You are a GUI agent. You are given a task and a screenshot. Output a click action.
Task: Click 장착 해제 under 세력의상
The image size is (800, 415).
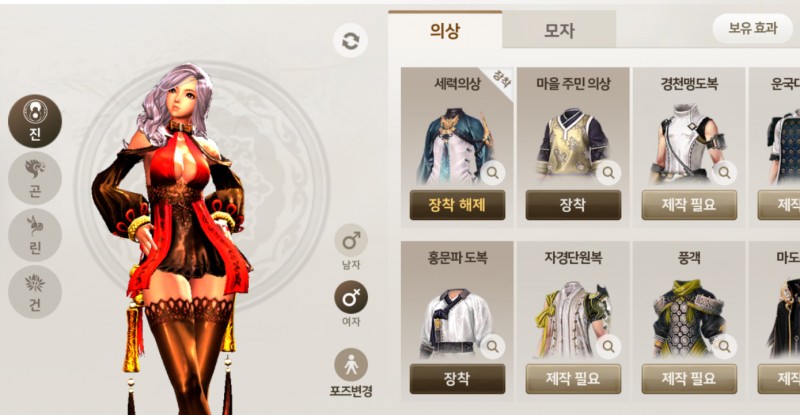tap(457, 205)
